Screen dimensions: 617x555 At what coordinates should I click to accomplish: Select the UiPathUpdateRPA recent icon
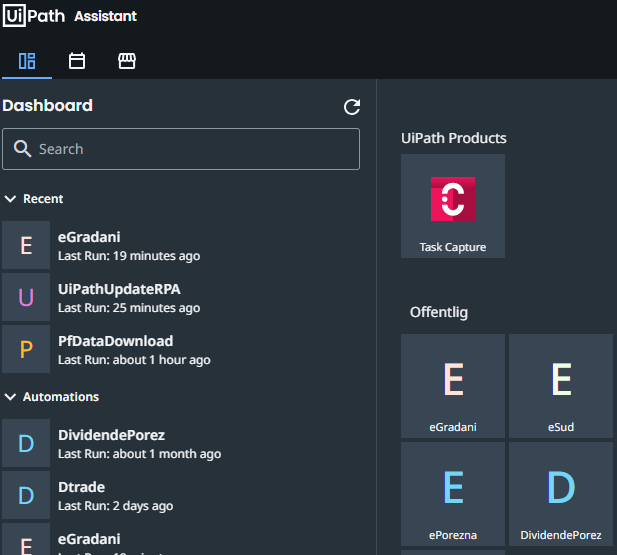26,297
